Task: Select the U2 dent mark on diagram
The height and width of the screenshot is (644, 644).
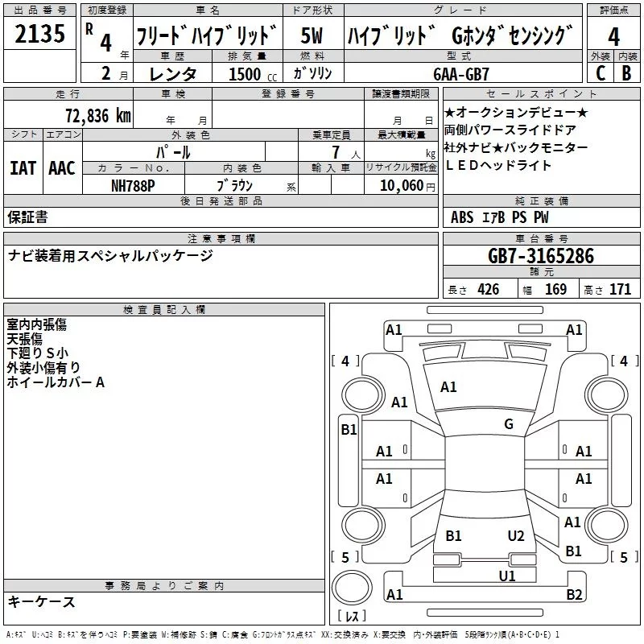Action: (516, 536)
